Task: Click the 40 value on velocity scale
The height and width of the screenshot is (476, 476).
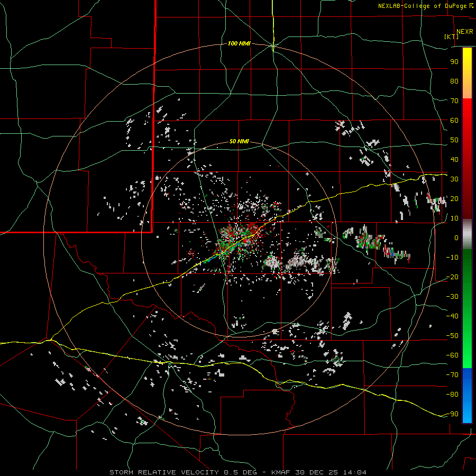Action: [x=454, y=160]
